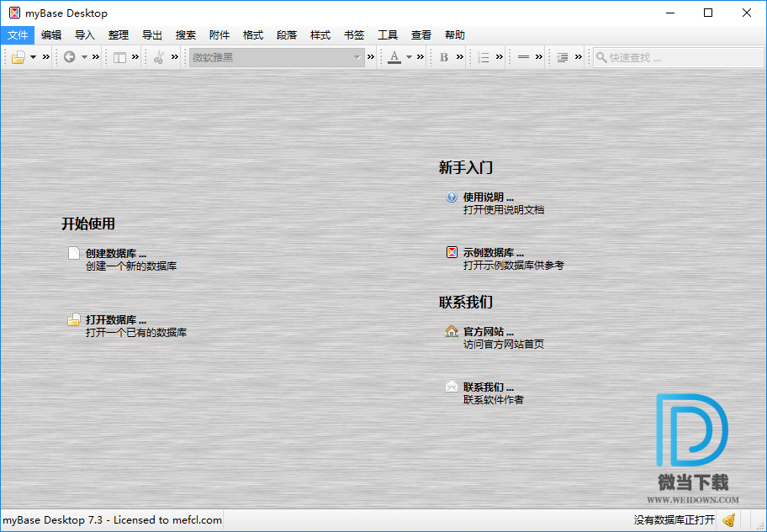The width and height of the screenshot is (767, 532).
Task: Expand overflow chevron after font combo box
Action: (x=371, y=56)
